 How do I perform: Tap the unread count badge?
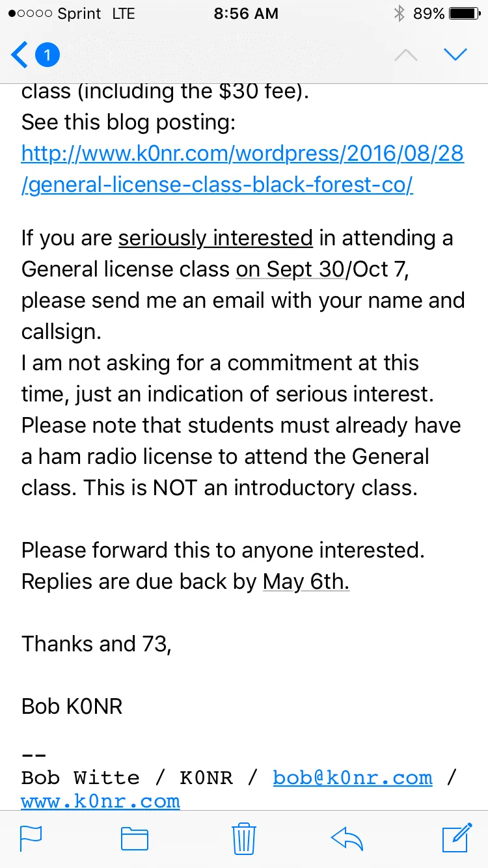tap(47, 55)
